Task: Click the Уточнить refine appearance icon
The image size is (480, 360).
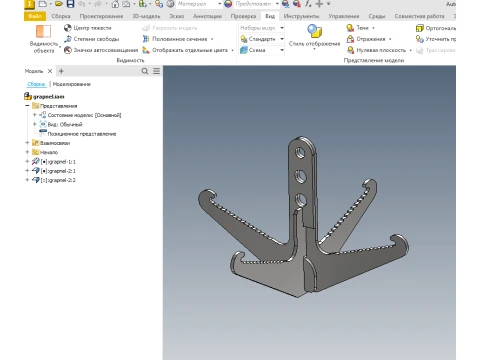Action: click(419, 39)
